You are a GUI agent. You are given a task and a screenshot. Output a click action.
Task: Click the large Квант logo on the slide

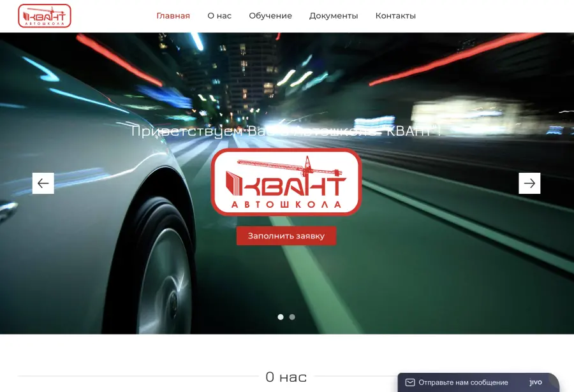coord(286,182)
